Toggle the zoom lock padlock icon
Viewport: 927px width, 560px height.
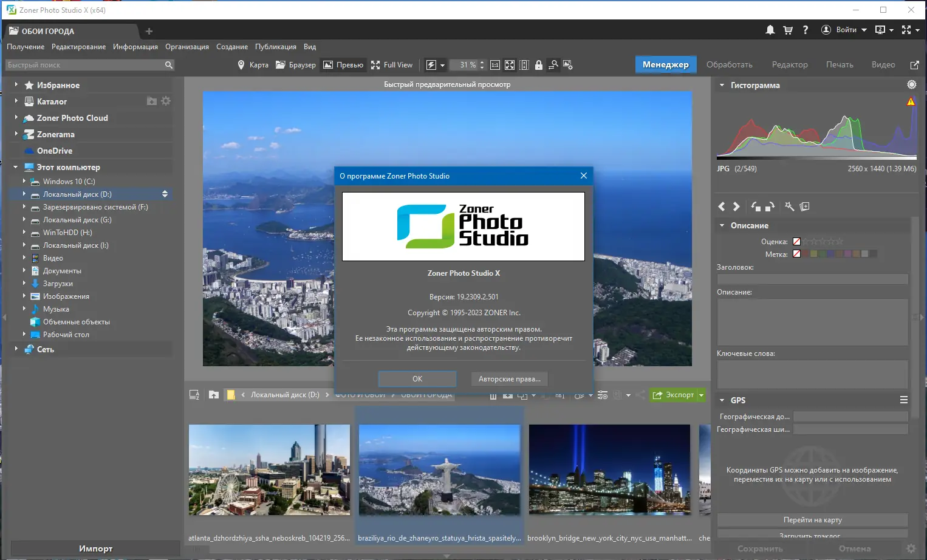point(538,65)
